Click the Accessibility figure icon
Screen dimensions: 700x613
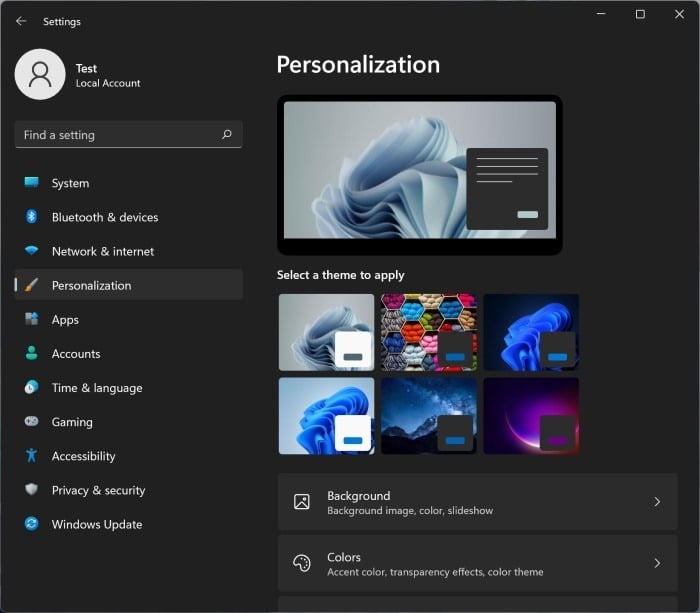pyautogui.click(x=31, y=455)
